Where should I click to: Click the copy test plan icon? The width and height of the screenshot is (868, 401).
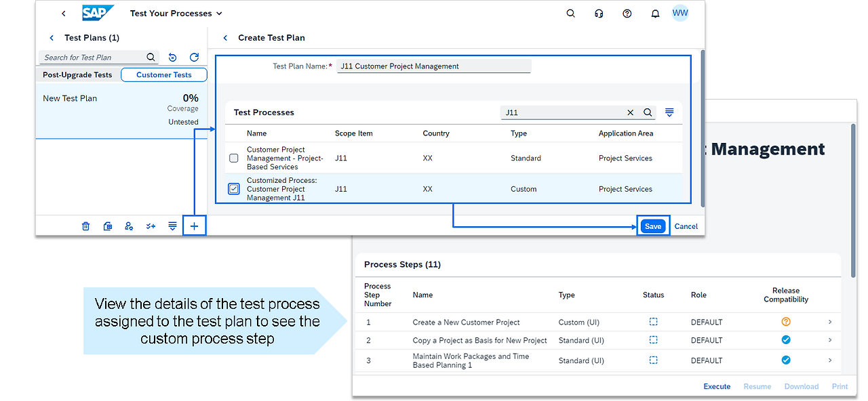click(107, 226)
